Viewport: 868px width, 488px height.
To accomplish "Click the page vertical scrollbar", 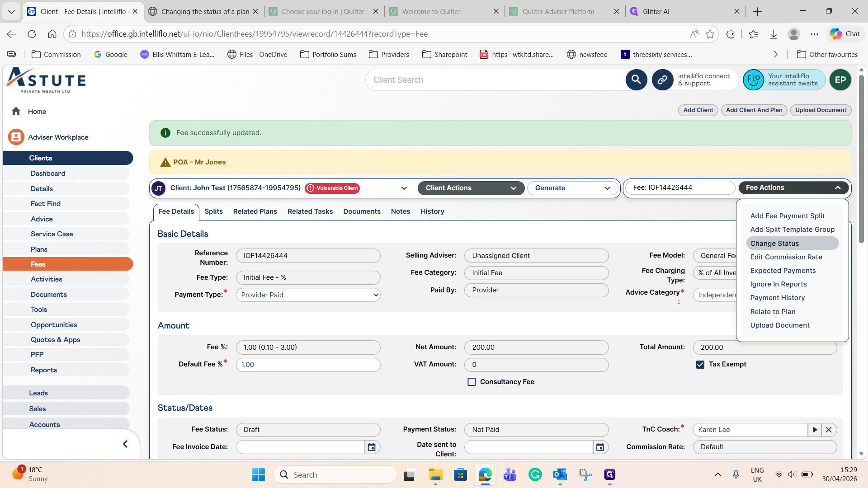I will coord(861,159).
